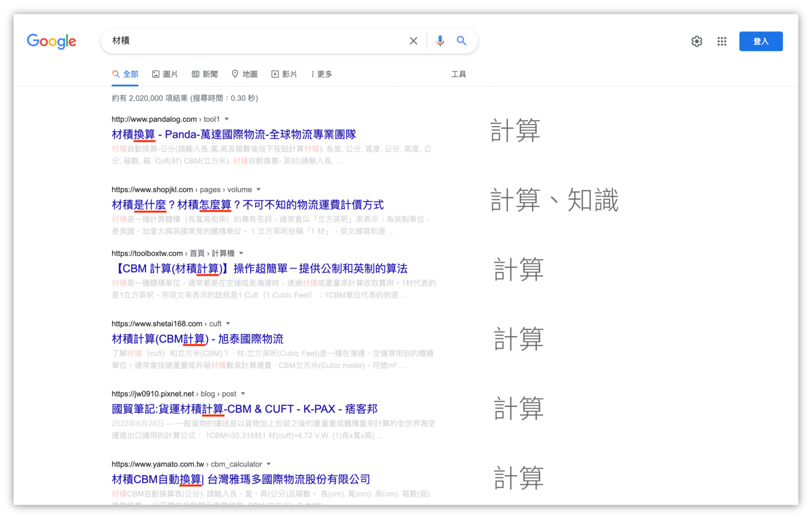The height and width of the screenshot is (518, 812).
Task: Open the 更多 more search categories menu
Action: click(321, 74)
